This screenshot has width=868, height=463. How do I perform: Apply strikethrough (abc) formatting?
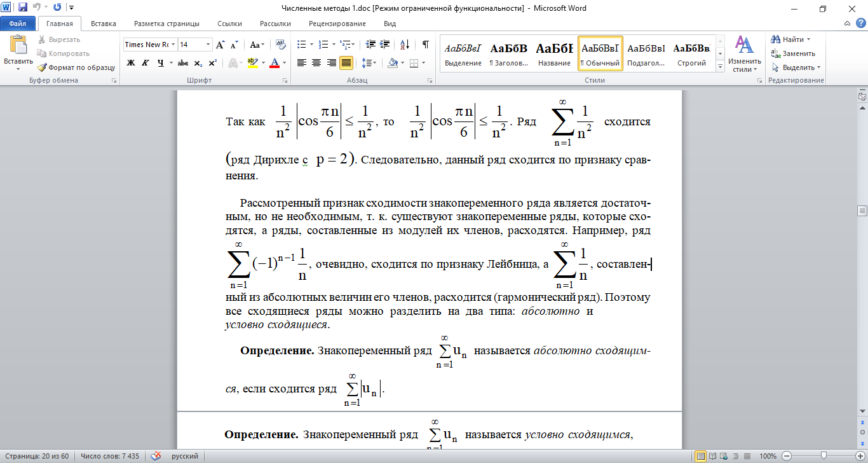(x=183, y=62)
